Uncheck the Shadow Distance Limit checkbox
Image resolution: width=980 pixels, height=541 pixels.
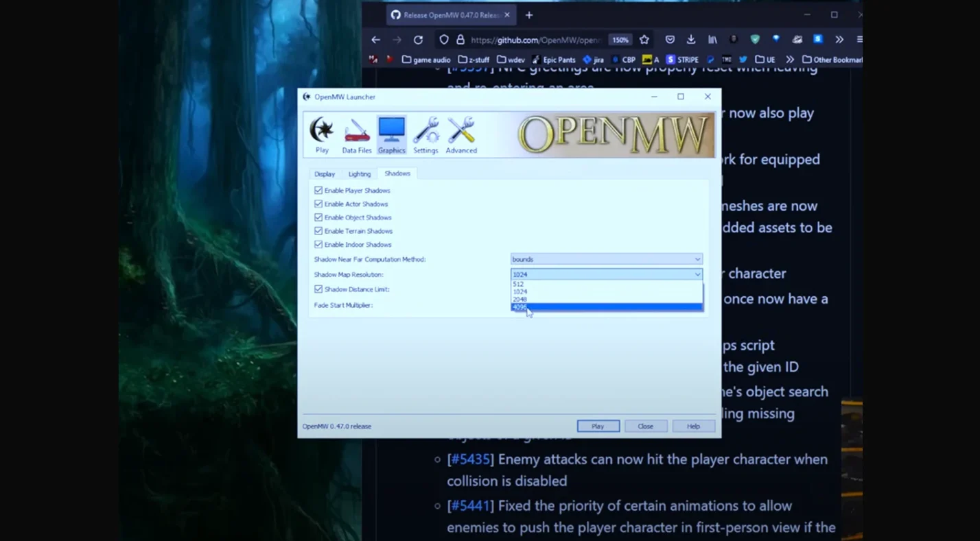[x=318, y=289]
